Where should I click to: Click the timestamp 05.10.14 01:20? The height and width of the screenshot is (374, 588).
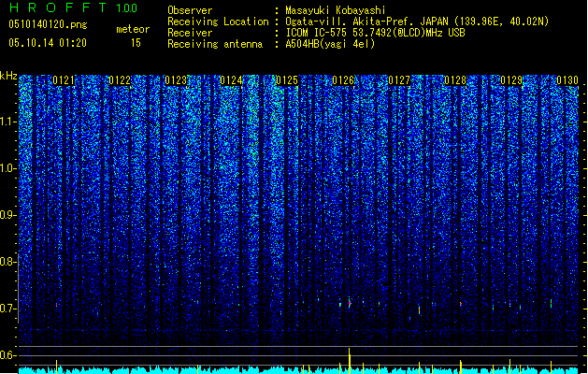click(48, 43)
